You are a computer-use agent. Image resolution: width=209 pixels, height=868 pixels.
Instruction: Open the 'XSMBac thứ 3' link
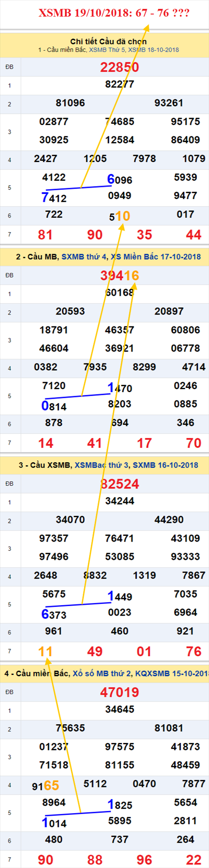pos(101,465)
